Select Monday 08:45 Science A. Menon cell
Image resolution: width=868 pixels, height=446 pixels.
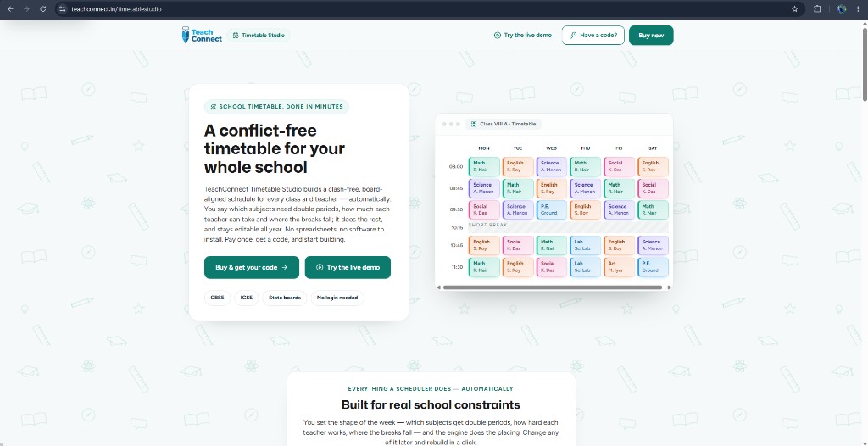(484, 188)
